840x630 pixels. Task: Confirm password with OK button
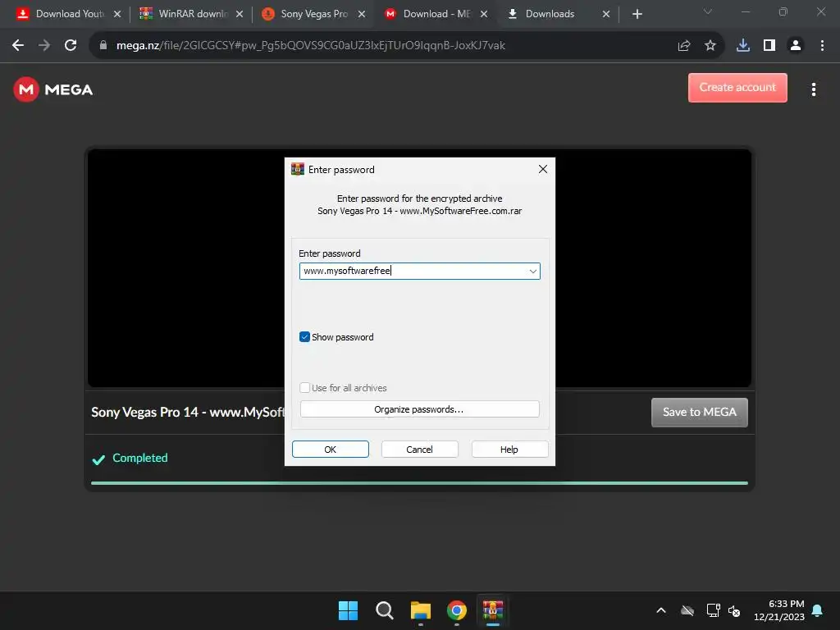coord(330,450)
